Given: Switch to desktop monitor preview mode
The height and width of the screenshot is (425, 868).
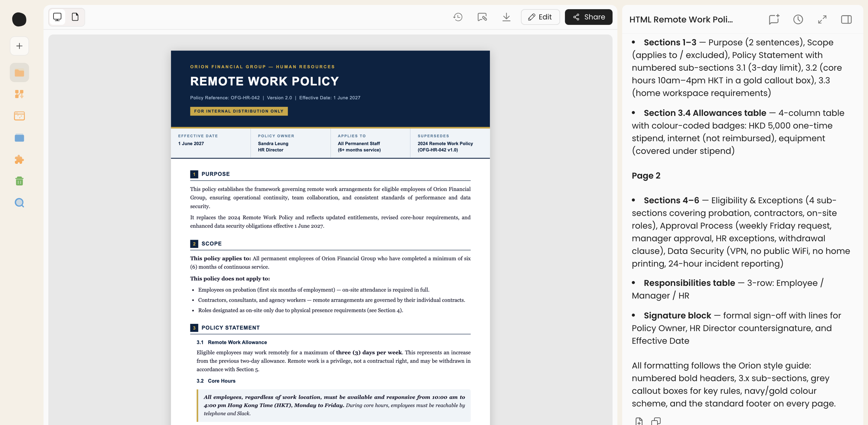Looking at the screenshot, I should click(x=57, y=17).
